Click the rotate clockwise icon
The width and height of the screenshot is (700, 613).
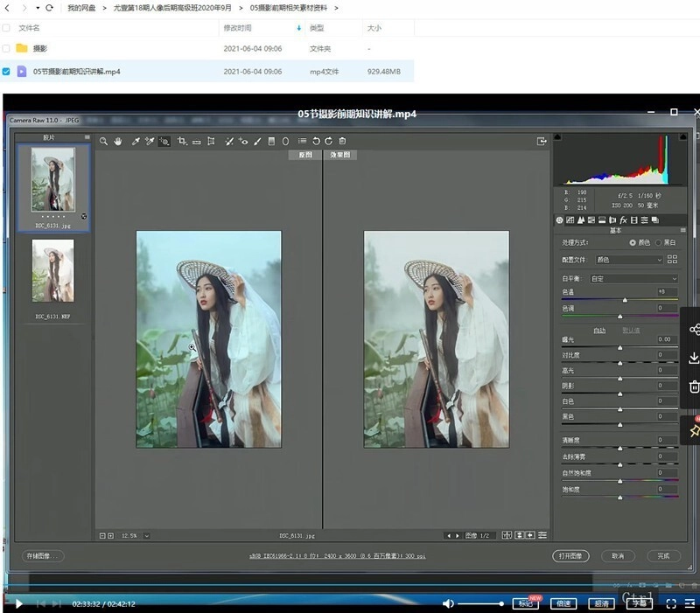328,141
